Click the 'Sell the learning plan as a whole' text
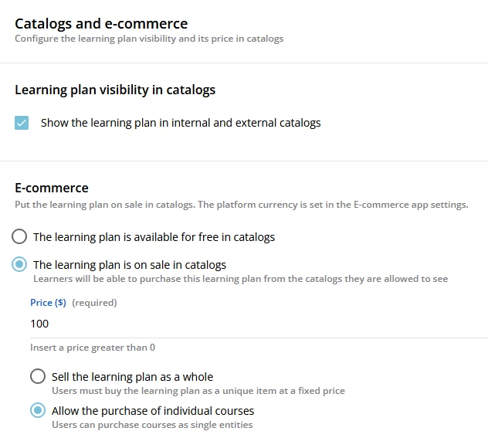 click(x=132, y=377)
